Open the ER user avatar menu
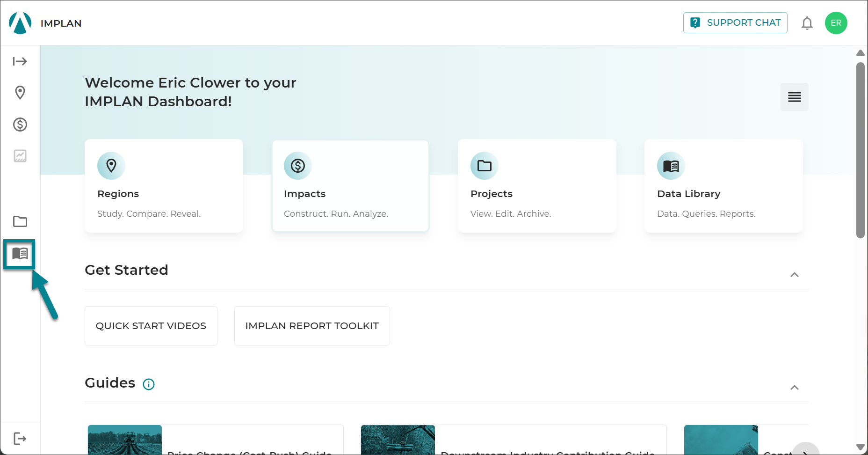This screenshot has height=455, width=868. click(836, 23)
